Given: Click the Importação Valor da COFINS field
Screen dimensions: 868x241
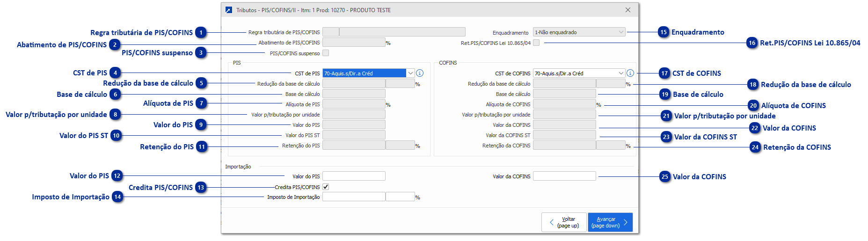Looking at the screenshot, I should 564,176.
